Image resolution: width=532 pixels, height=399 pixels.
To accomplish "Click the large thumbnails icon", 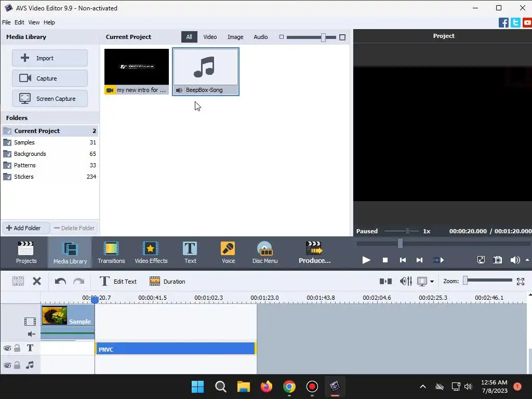I will (x=342, y=37).
